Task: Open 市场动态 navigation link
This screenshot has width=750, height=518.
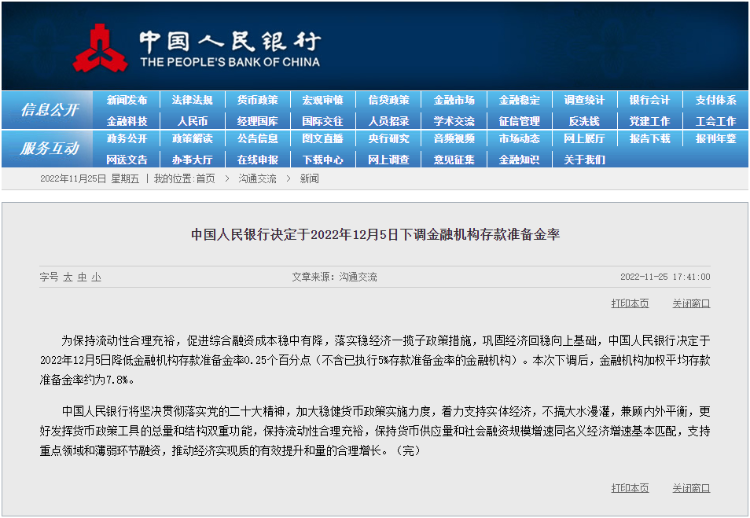Action: (x=519, y=139)
